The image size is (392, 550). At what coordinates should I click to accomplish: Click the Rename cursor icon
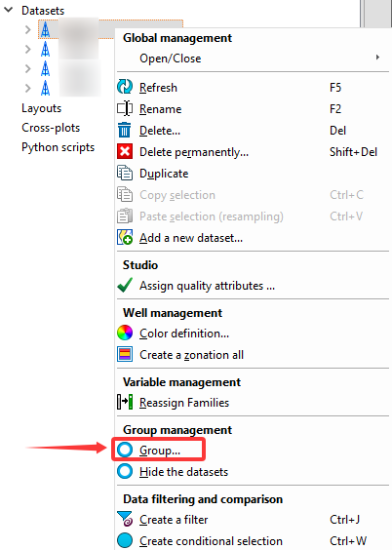(125, 108)
